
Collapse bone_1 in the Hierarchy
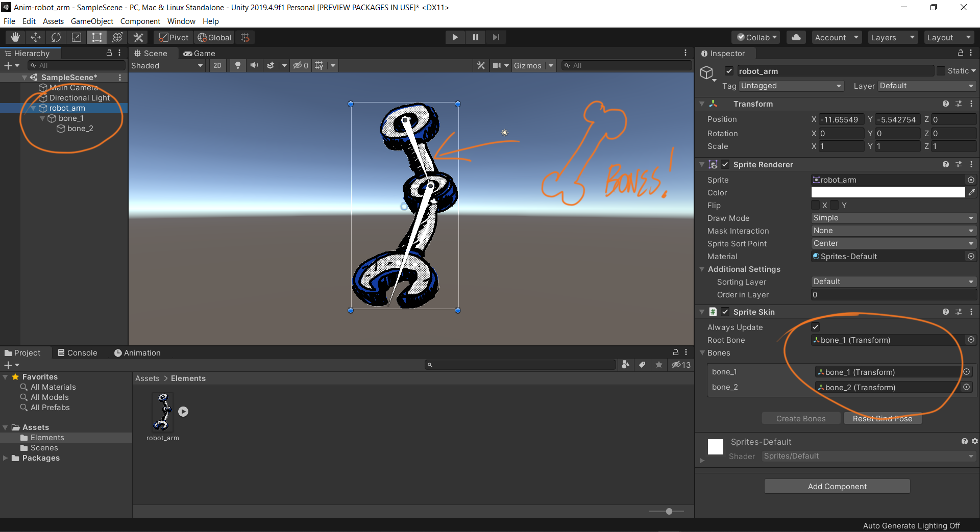[x=42, y=118]
